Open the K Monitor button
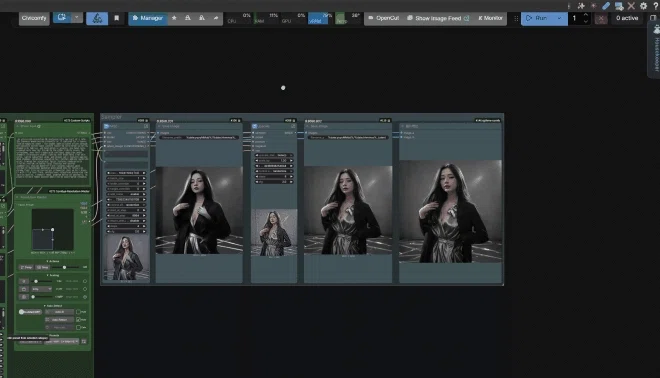The image size is (660, 378). (490, 18)
